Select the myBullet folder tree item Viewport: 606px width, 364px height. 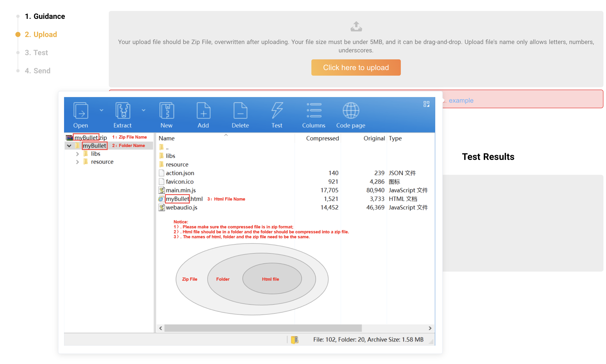pos(95,146)
